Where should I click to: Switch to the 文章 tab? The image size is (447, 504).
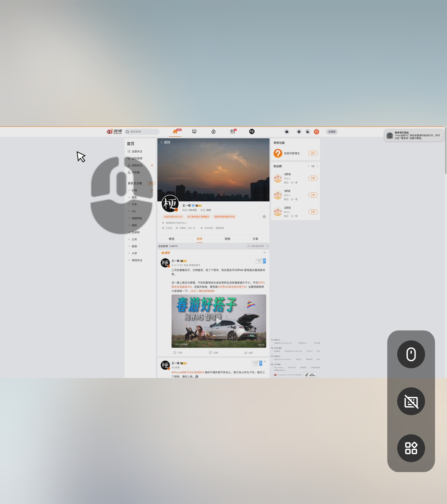pyautogui.click(x=255, y=239)
